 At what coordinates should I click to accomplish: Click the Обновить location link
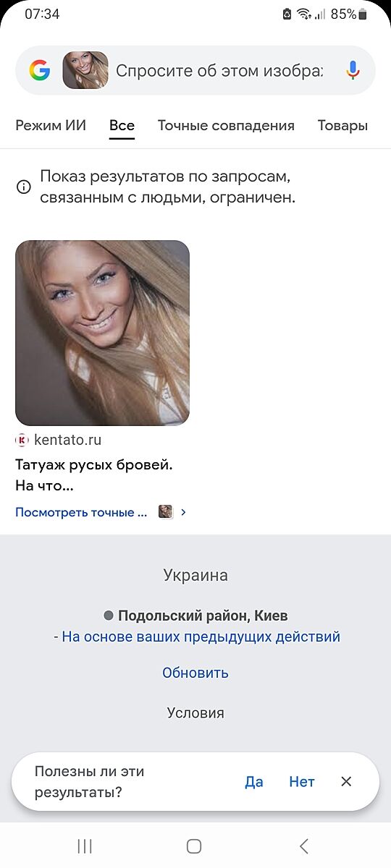pos(195,673)
